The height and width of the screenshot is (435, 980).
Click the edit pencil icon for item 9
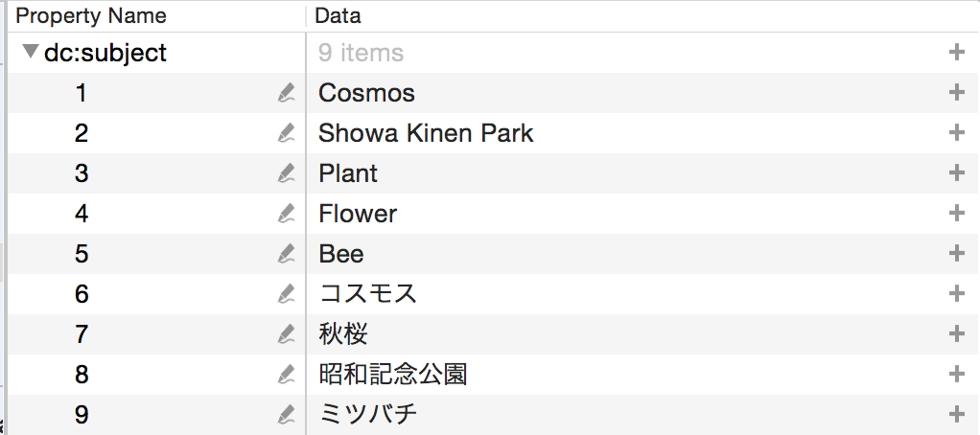click(286, 415)
